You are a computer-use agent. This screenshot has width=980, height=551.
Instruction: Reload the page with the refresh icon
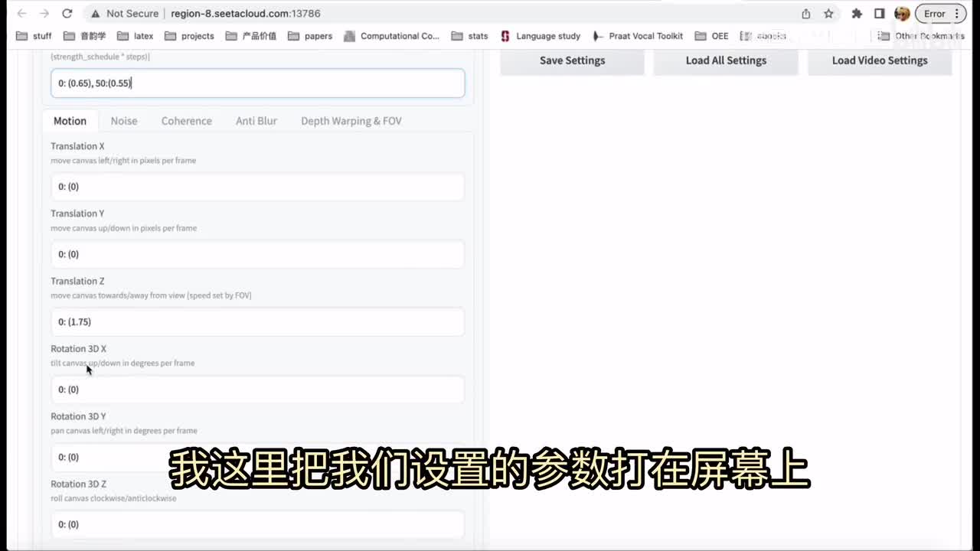coord(67,14)
